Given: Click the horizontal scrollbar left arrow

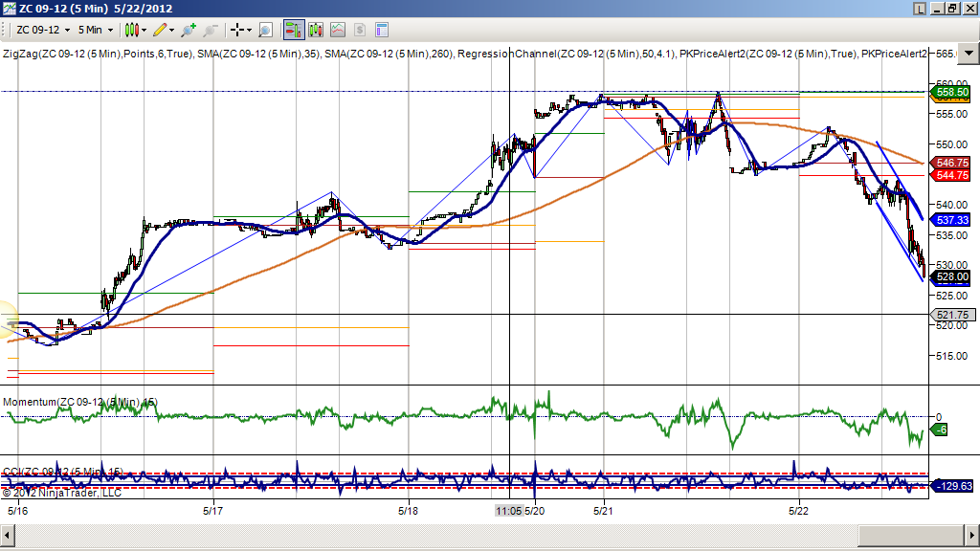Looking at the screenshot, I should coord(8,536).
